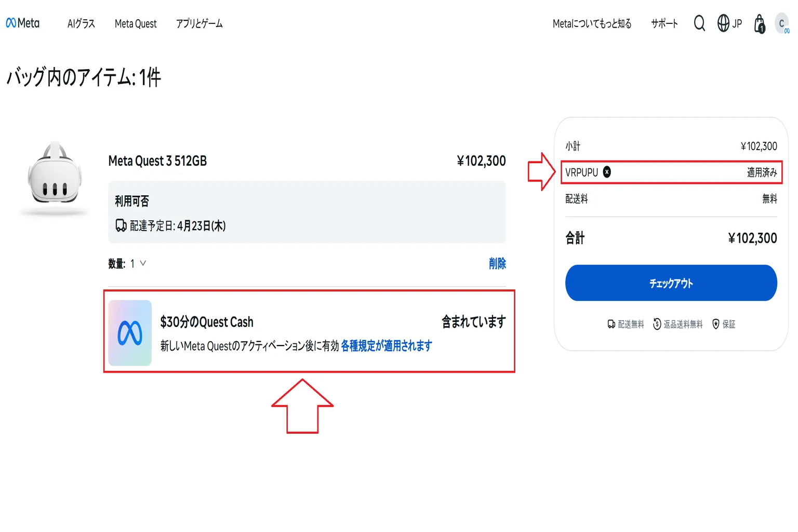Expand the 数量 quantity dropdown
This screenshot has width=798, height=532.
138,263
